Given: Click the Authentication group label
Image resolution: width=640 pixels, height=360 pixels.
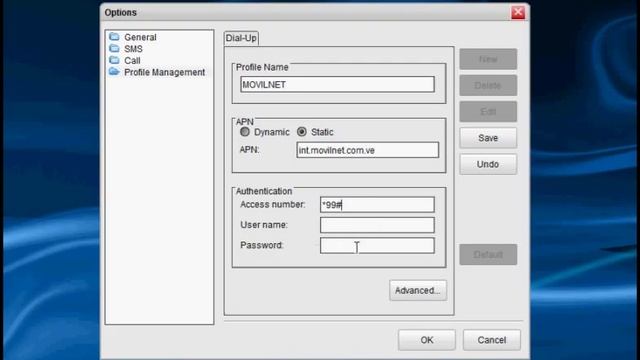Looking at the screenshot, I should pyautogui.click(x=264, y=191).
